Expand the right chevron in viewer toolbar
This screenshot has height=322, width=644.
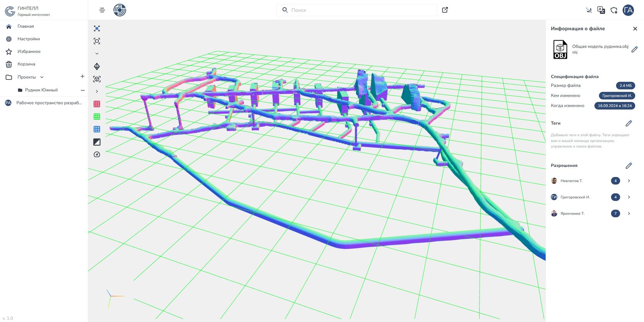click(x=97, y=91)
